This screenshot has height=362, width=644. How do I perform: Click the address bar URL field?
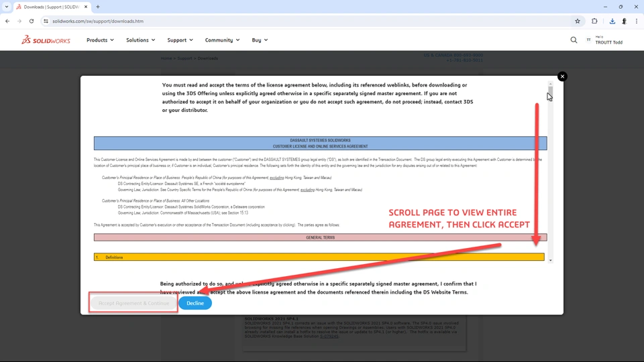[308, 21]
